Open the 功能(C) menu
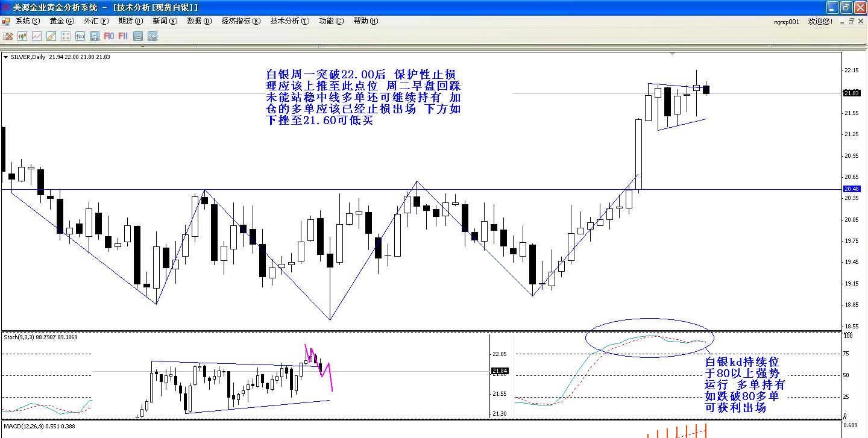Viewport: 868px width, 438px height. (332, 21)
